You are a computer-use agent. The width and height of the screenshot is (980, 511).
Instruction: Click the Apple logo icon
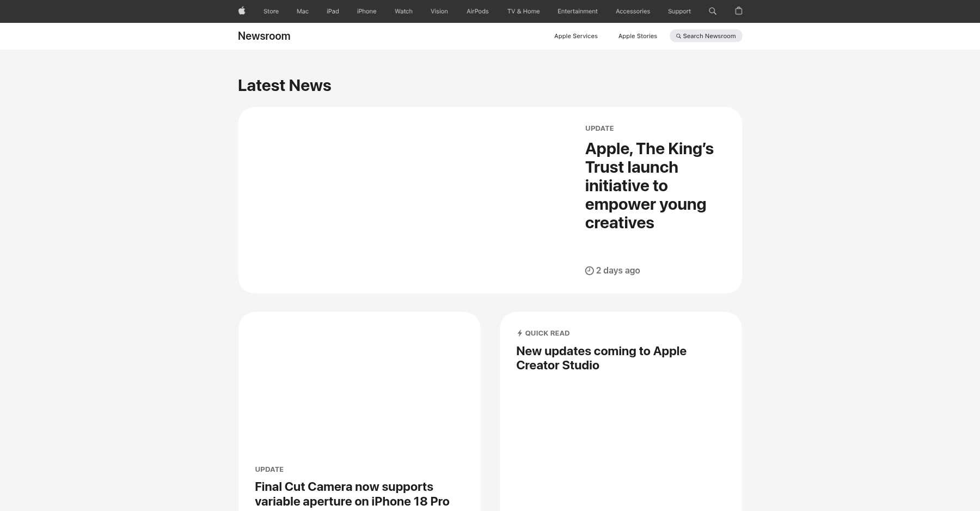click(x=242, y=11)
